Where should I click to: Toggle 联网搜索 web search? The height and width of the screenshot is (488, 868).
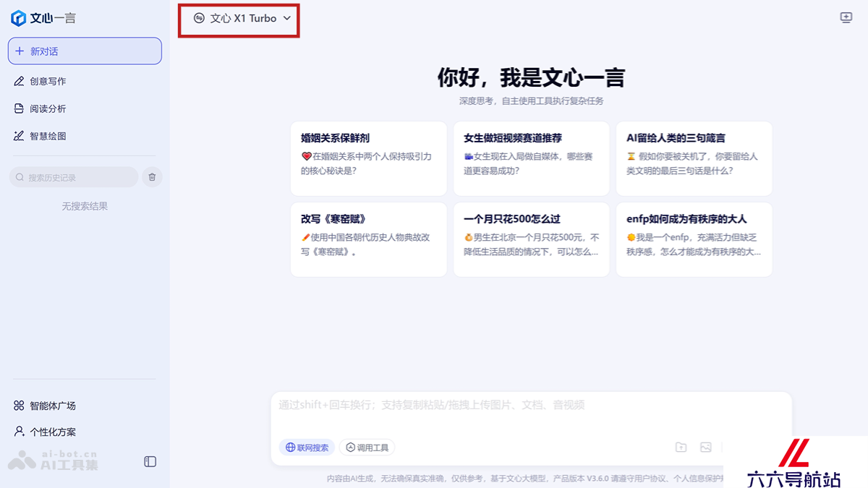(x=307, y=448)
